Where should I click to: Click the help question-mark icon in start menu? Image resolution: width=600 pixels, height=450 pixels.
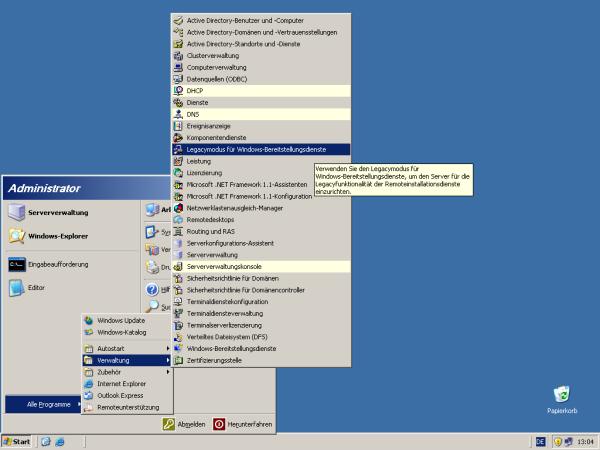pyautogui.click(x=152, y=290)
